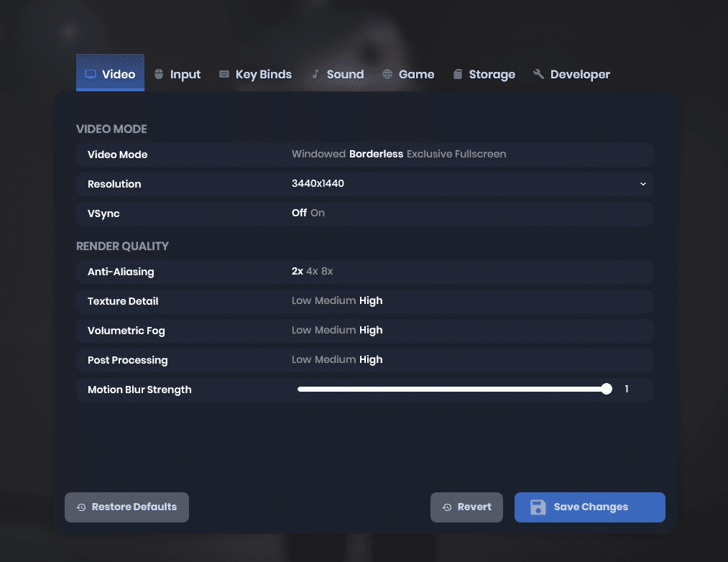Click the Motion Blur Strength slider handle

click(607, 390)
